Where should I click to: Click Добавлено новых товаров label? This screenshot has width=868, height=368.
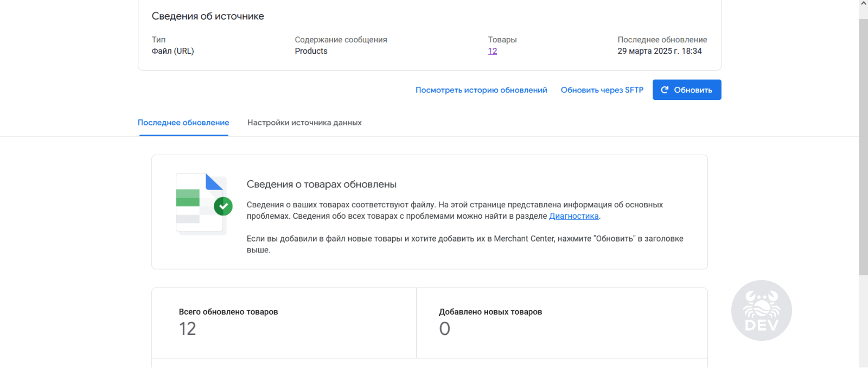click(x=490, y=312)
